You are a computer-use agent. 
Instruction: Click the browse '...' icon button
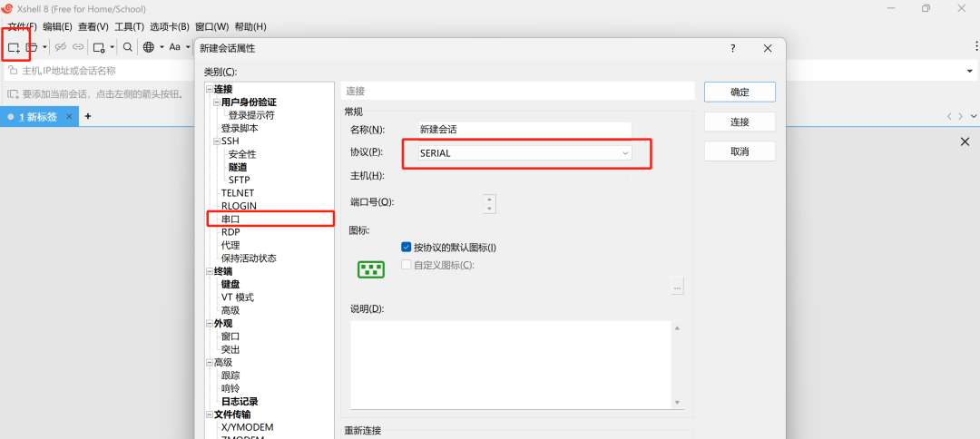pos(678,287)
